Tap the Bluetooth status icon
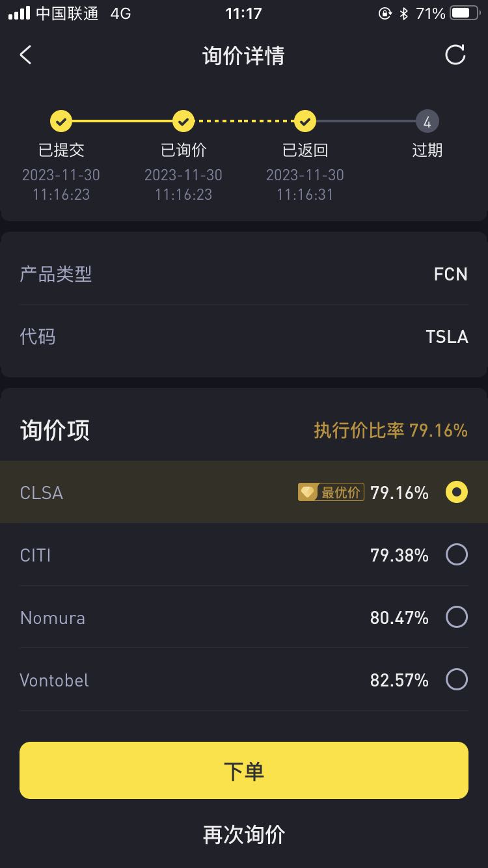The image size is (488, 868). coord(403,13)
